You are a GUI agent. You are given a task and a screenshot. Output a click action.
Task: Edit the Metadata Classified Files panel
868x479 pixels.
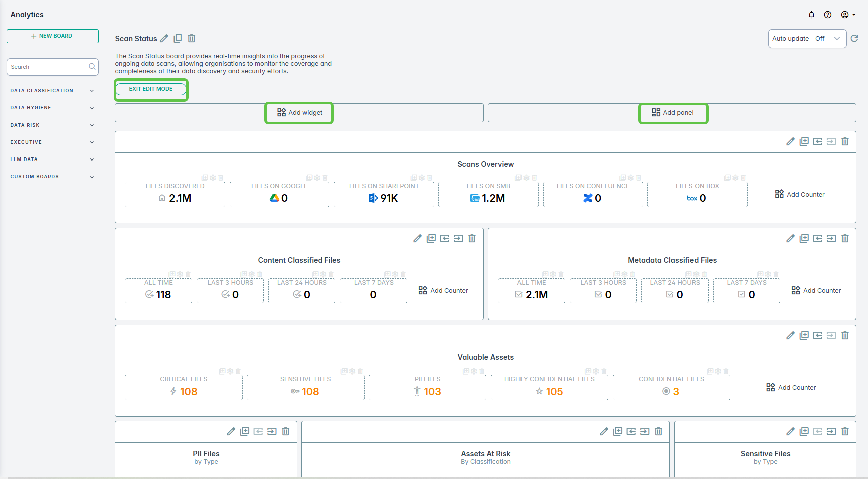790,239
